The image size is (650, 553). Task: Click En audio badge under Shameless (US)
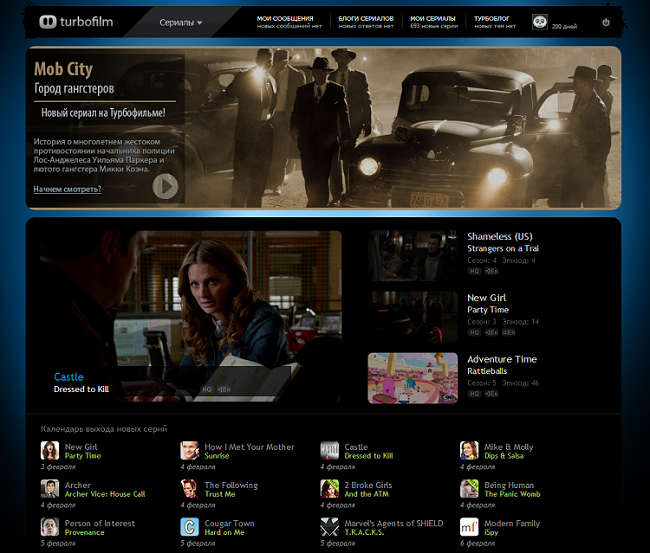point(491,271)
